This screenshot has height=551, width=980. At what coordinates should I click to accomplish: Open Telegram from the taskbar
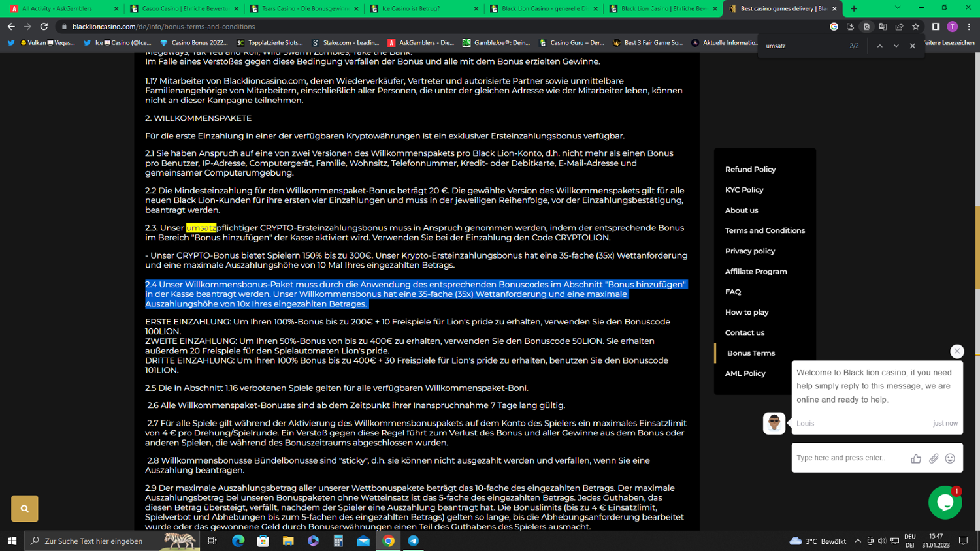[x=413, y=541]
